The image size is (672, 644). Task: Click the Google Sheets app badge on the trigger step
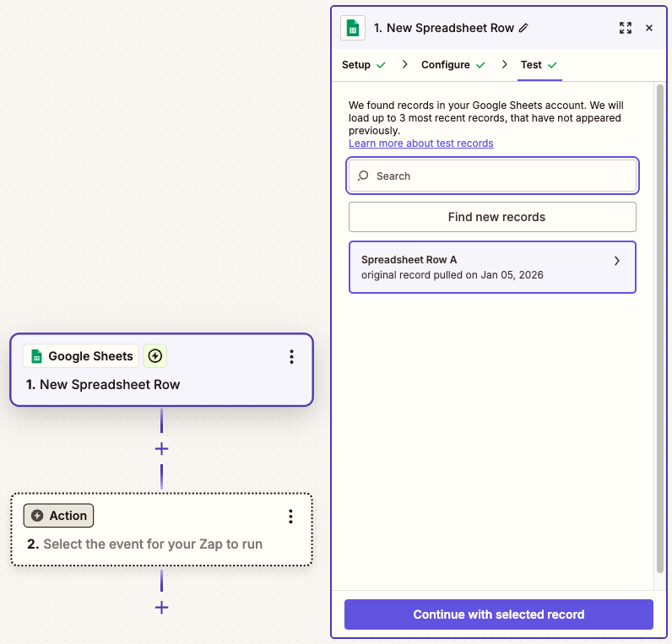click(x=81, y=356)
